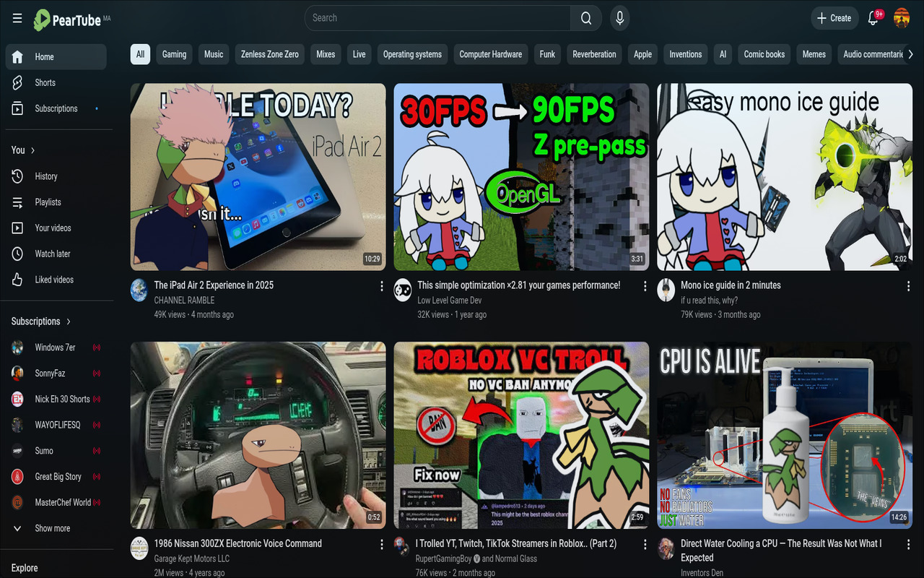This screenshot has width=924, height=578.
Task: Expand the You section chevron
Action: 32,150
